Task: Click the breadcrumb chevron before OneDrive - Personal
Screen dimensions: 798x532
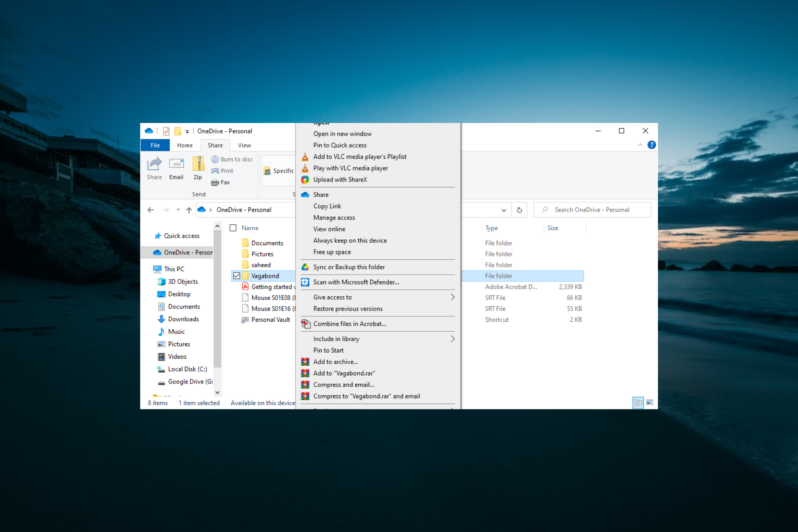Action: (211, 210)
